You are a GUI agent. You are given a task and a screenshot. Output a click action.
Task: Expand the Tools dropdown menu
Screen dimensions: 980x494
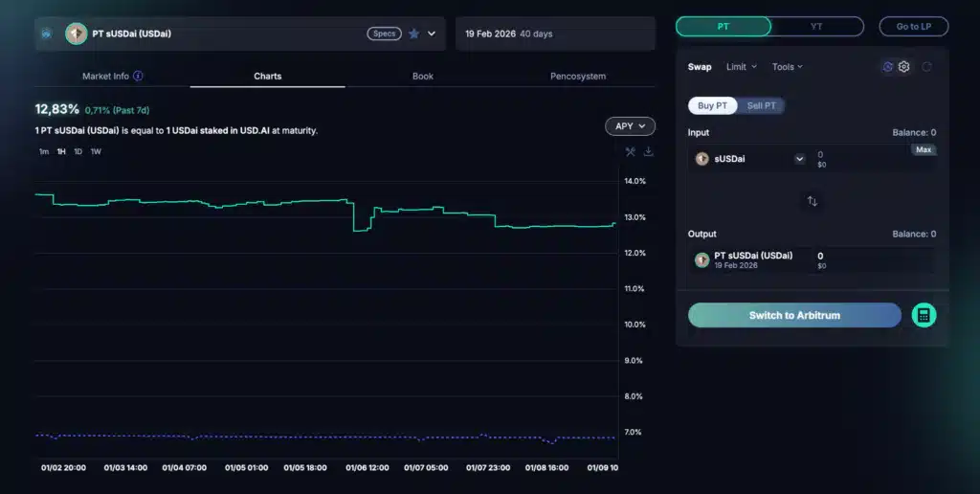point(788,67)
